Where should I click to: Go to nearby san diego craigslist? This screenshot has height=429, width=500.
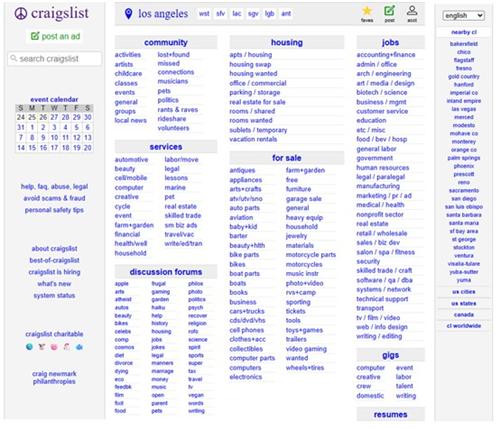(464, 199)
